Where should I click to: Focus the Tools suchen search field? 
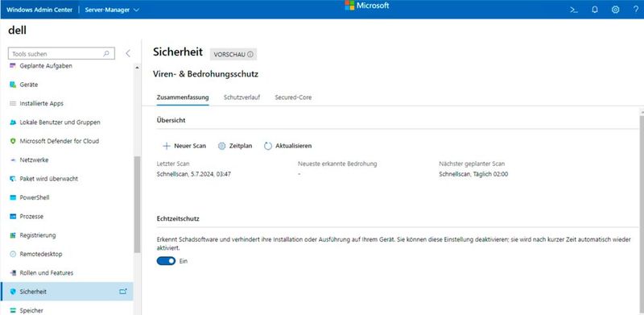pyautogui.click(x=62, y=53)
